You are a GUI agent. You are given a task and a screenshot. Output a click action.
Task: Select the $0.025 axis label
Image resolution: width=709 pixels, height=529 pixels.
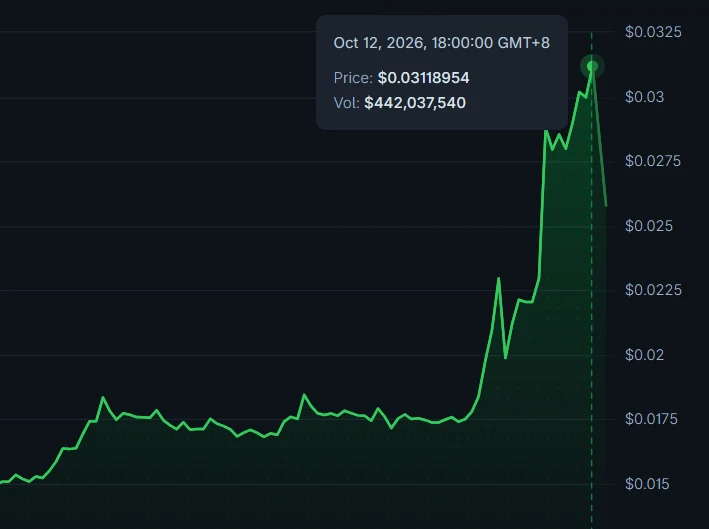click(x=648, y=226)
